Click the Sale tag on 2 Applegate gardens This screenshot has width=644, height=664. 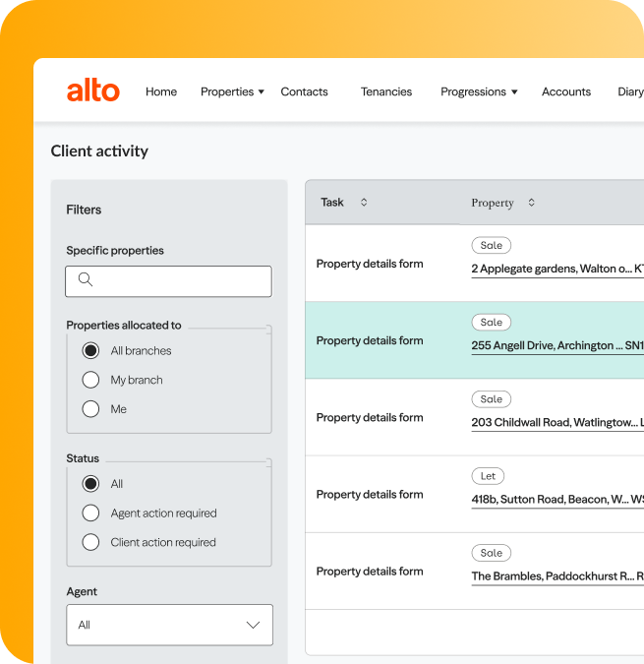tap(492, 246)
